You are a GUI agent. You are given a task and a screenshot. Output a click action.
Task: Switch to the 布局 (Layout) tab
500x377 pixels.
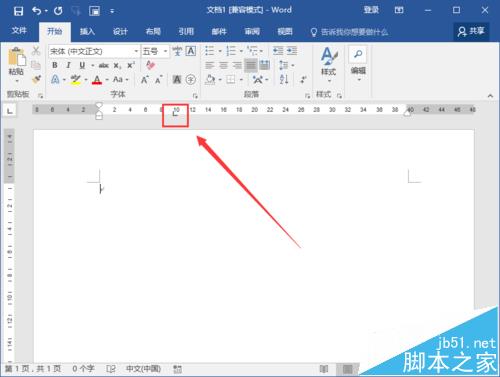(153, 31)
